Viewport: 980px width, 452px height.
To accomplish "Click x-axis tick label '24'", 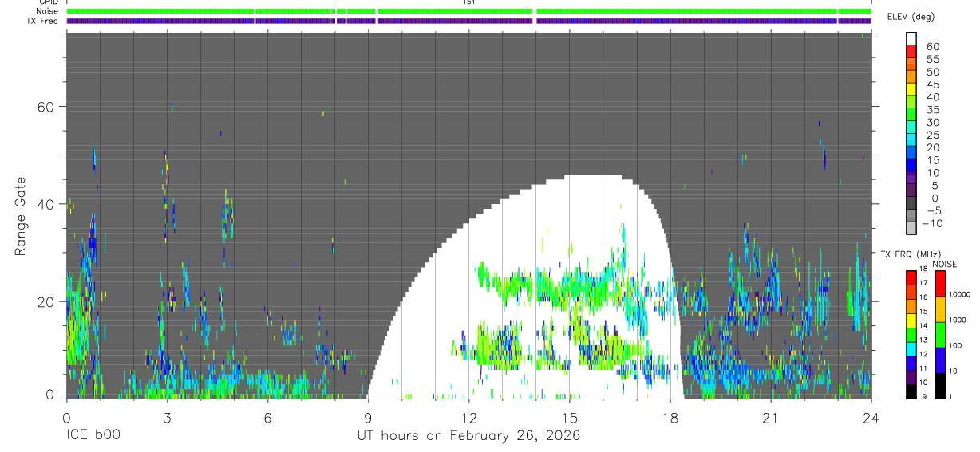I will click(x=871, y=418).
